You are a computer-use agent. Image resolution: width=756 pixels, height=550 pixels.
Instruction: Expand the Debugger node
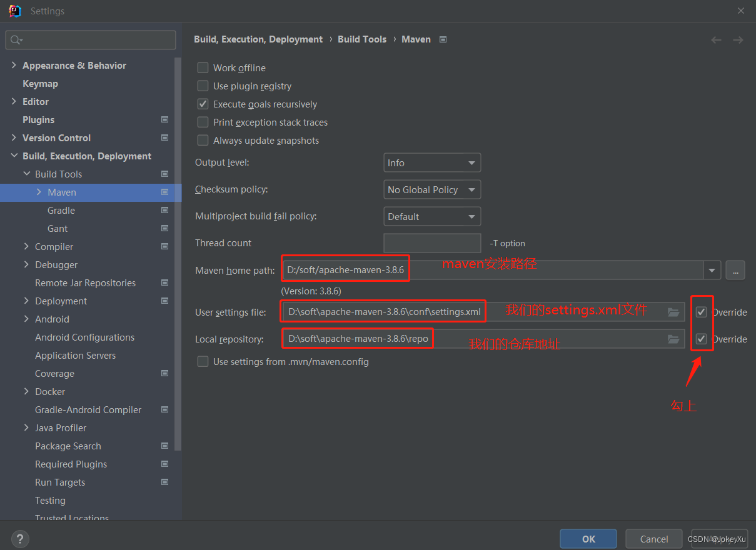click(x=26, y=264)
